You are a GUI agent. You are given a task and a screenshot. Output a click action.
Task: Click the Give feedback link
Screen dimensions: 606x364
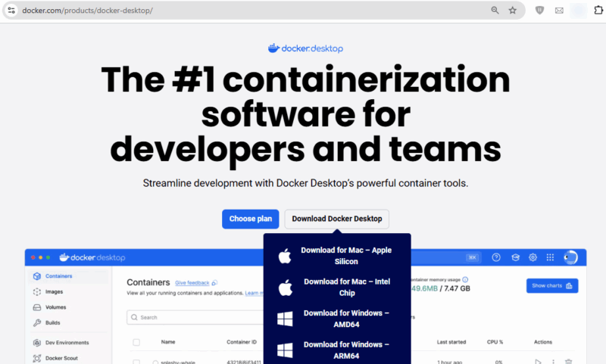pos(192,283)
